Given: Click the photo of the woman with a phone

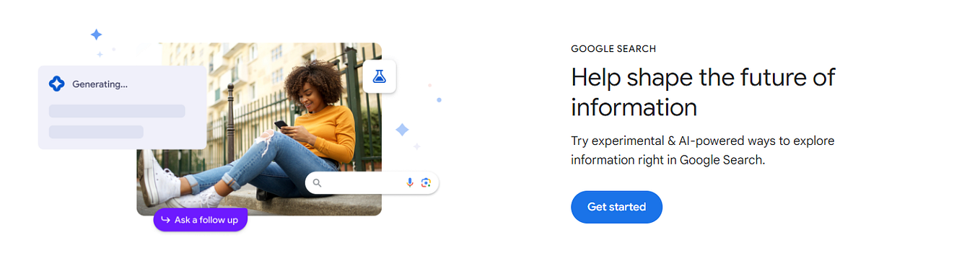Looking at the screenshot, I should [x=259, y=129].
